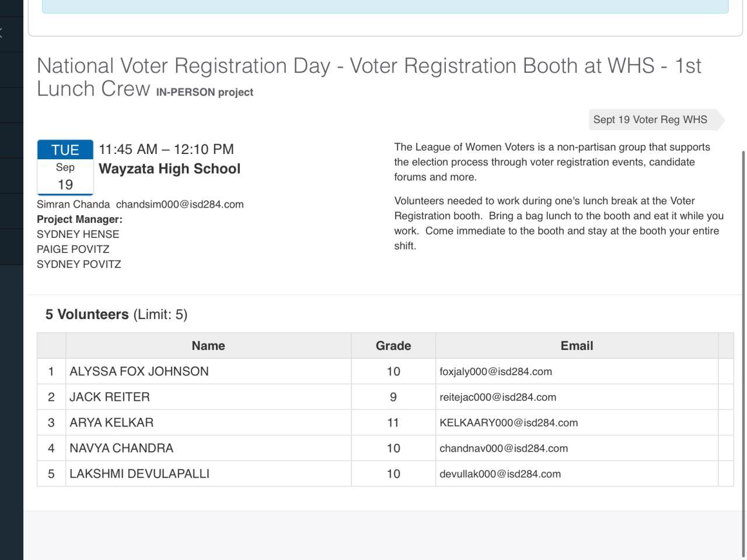This screenshot has width=747, height=560.
Task: Click the Wayzata High School location
Action: pos(169,169)
